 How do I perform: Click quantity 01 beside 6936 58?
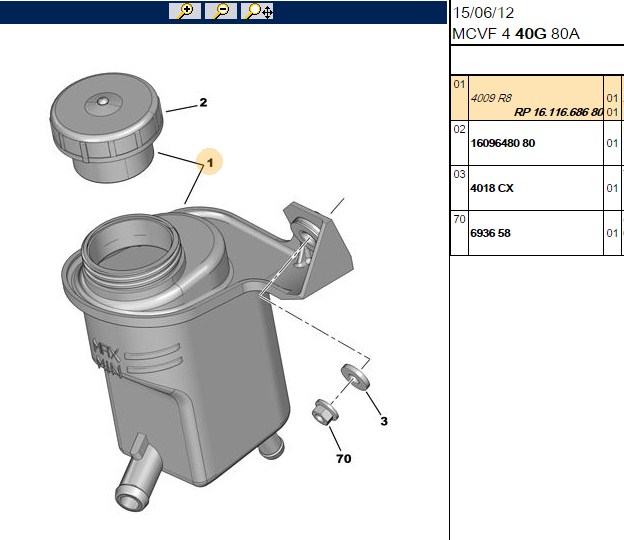tap(612, 233)
